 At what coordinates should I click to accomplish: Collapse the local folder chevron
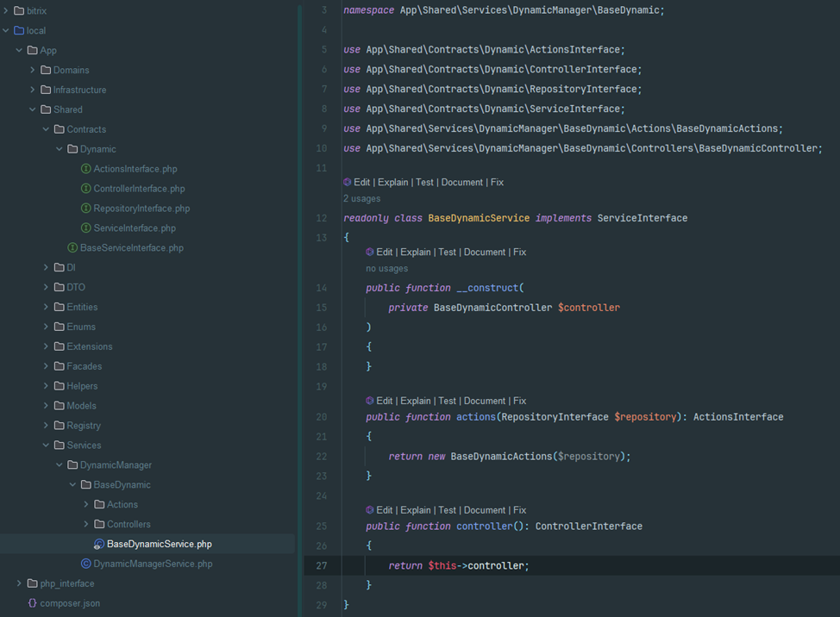(6, 30)
